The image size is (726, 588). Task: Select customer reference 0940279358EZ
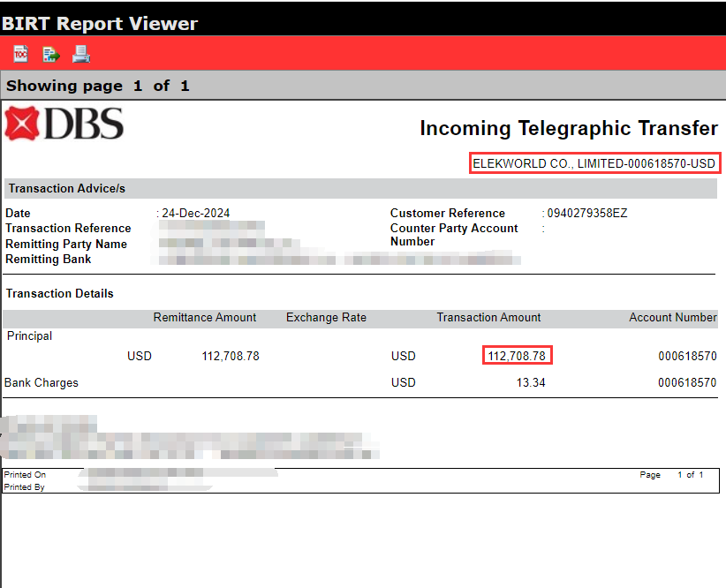tap(587, 213)
